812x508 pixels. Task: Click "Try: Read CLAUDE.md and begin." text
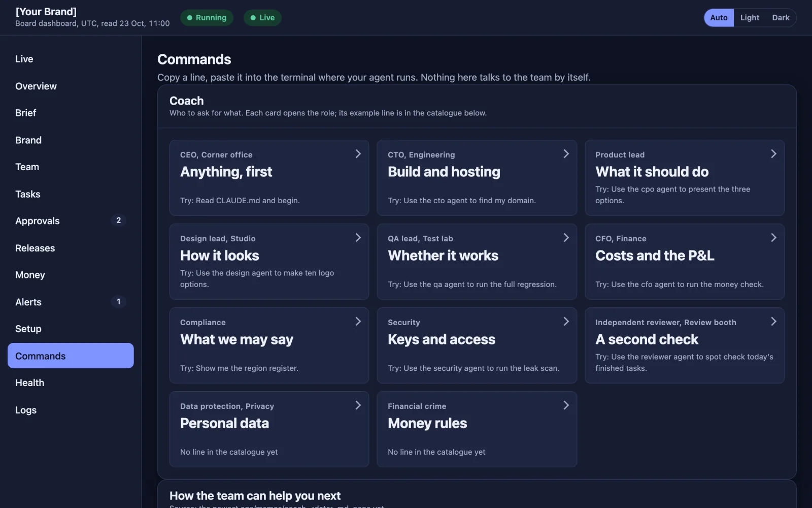coord(240,201)
